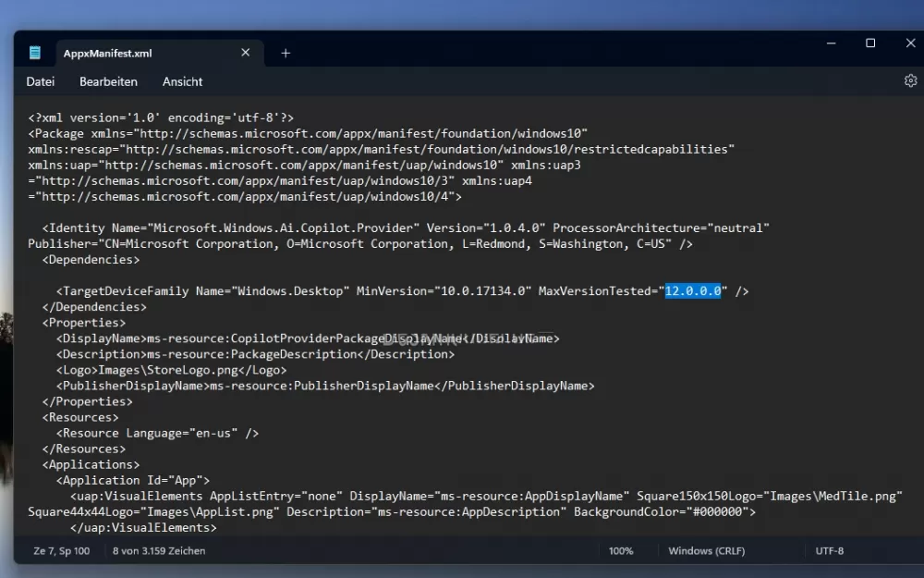
Task: Open the Bearbeiten menu
Action: click(108, 82)
